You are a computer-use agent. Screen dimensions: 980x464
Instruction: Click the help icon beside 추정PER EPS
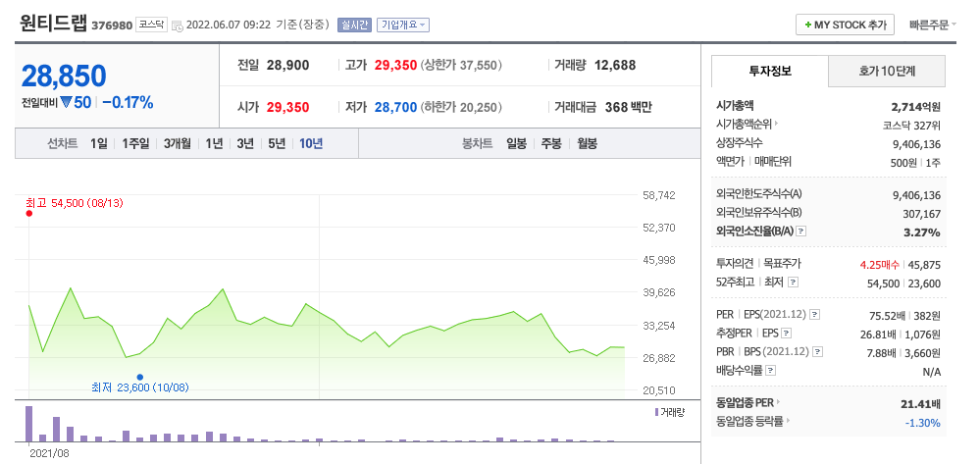click(787, 334)
